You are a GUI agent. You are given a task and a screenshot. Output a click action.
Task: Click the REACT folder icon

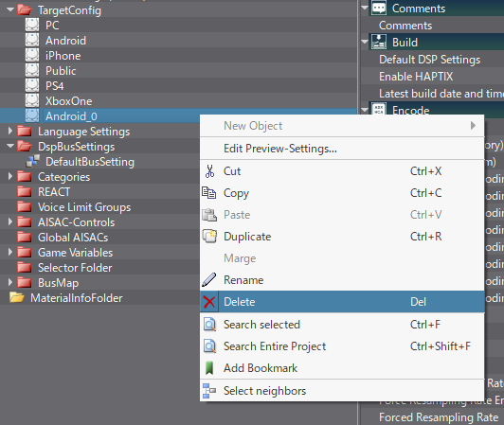coord(24,192)
